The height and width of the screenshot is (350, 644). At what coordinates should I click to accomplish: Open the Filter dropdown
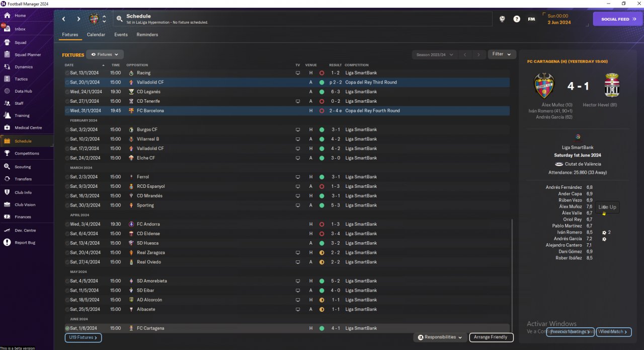click(x=502, y=54)
